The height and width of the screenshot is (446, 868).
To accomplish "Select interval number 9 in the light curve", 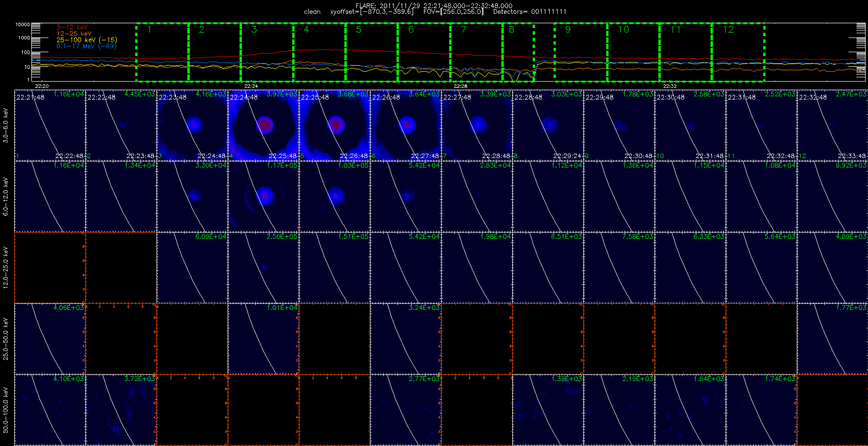I will coord(581,52).
